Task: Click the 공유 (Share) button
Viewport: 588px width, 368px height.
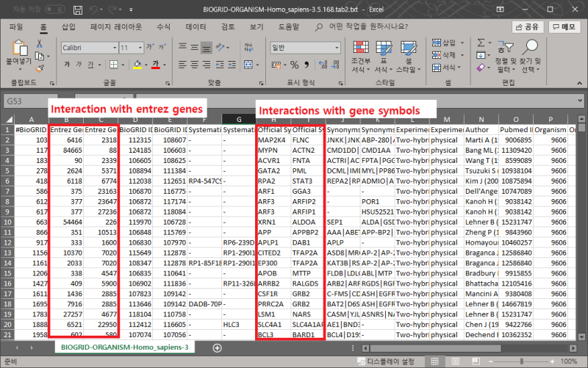Action: [x=528, y=27]
